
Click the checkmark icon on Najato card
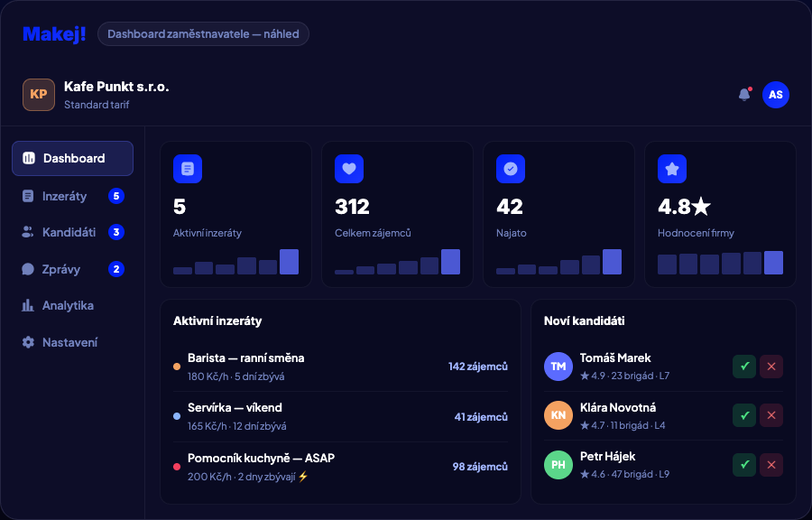pyautogui.click(x=511, y=169)
